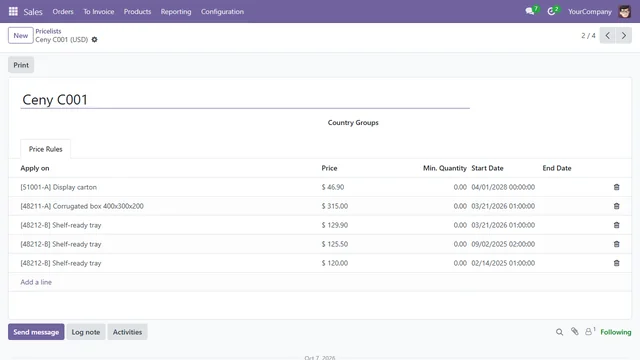The height and width of the screenshot is (360, 640).
Task: Delete the Shelf-ready tray $ 129.90 rule
Action: click(616, 225)
